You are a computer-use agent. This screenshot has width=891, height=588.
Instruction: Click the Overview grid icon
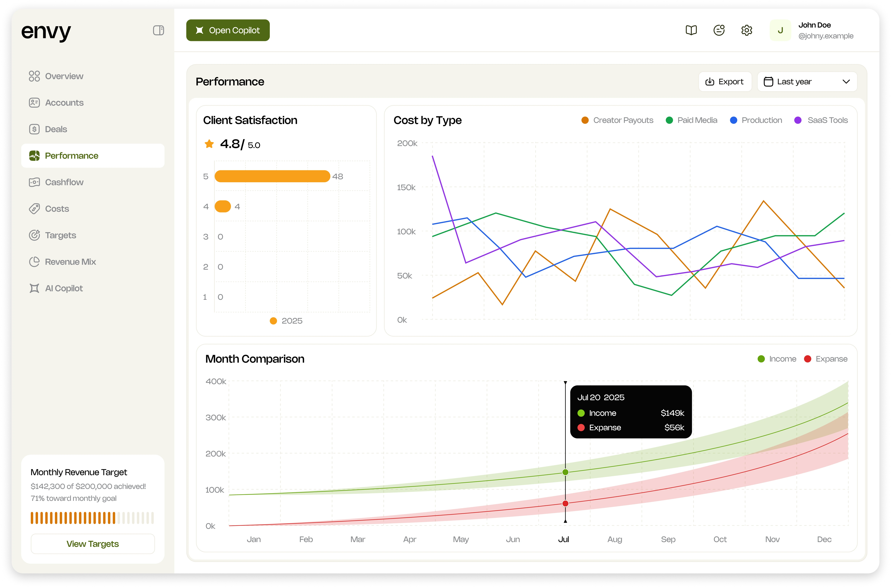pyautogui.click(x=34, y=76)
